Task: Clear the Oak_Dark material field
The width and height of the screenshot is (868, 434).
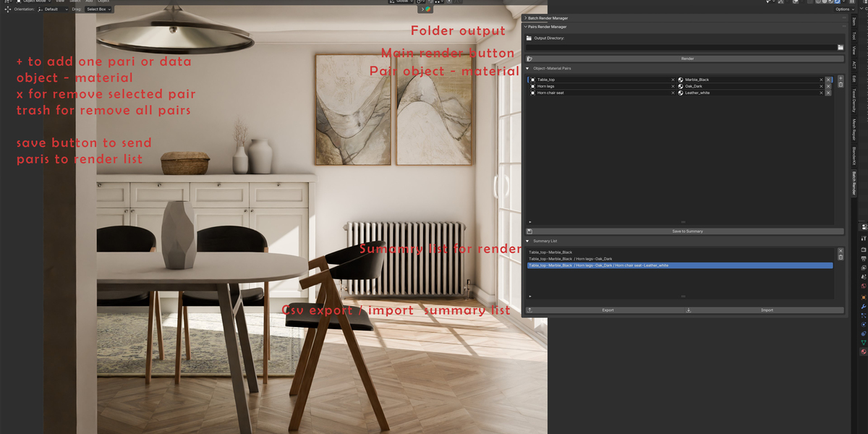Action: click(x=821, y=86)
